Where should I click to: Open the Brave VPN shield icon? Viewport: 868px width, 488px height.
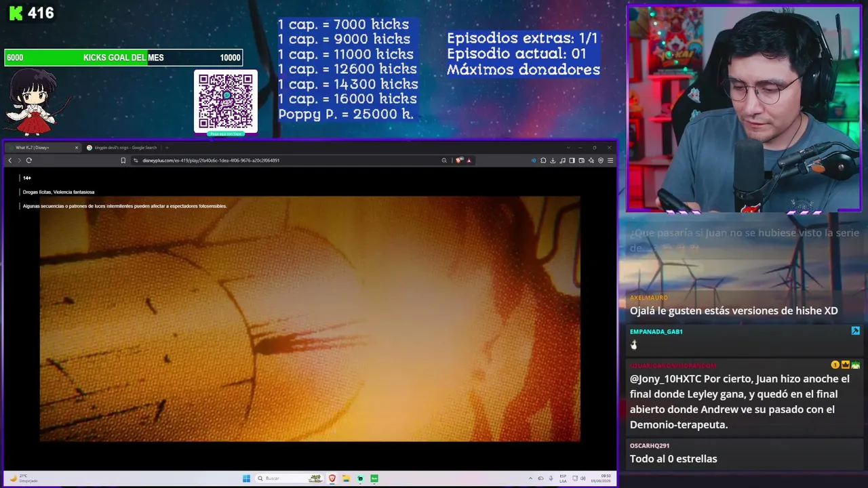601,161
